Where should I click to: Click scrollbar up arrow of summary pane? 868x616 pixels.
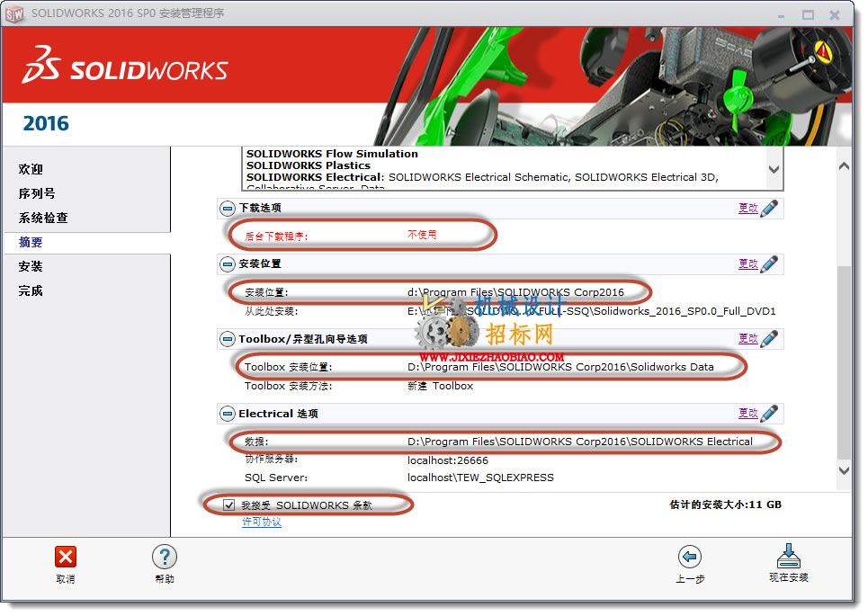coord(844,166)
